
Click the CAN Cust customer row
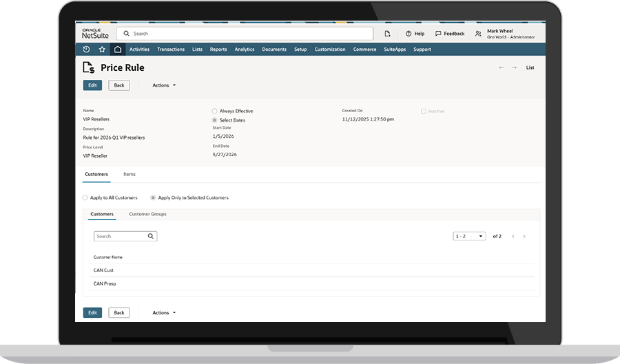(x=311, y=270)
